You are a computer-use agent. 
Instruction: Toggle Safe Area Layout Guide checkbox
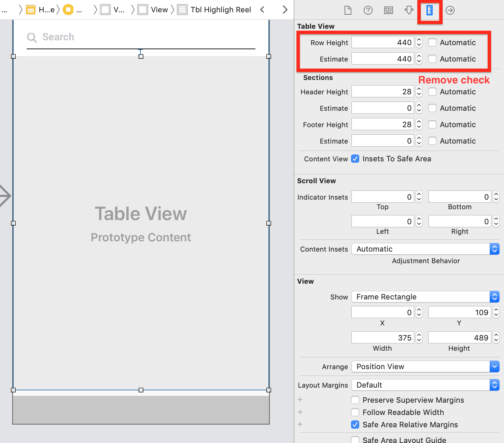pyautogui.click(x=355, y=440)
